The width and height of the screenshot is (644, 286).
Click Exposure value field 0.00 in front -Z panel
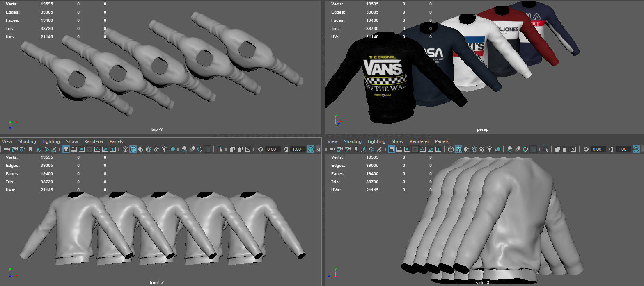(273, 149)
